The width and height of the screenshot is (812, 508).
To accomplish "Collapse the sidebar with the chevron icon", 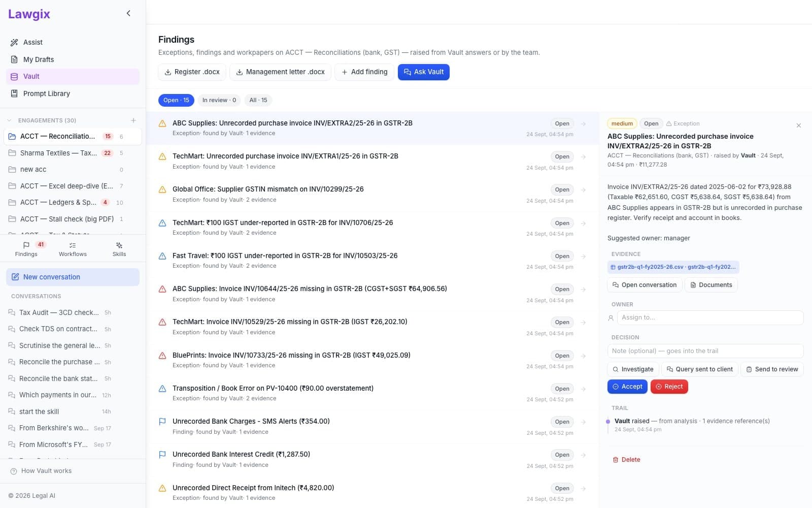I will pyautogui.click(x=128, y=13).
